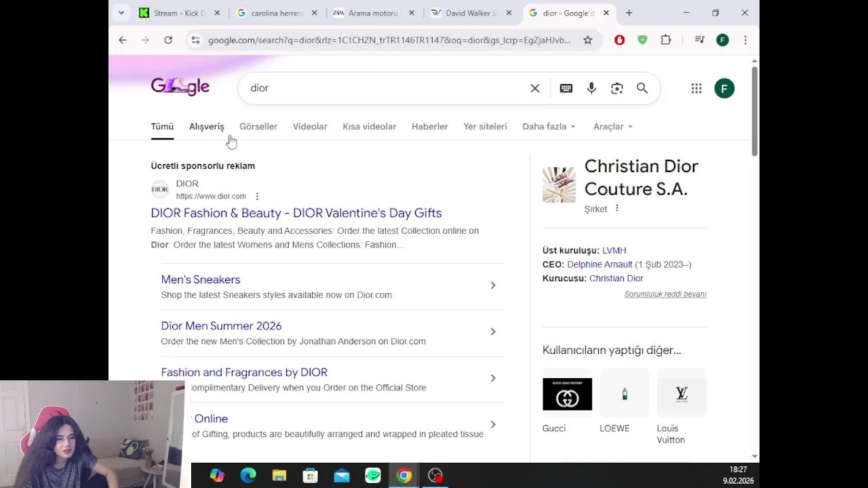The image size is (868, 488).
Task: Open the Chrome profile avatar in toolbar
Action: pyautogui.click(x=722, y=40)
